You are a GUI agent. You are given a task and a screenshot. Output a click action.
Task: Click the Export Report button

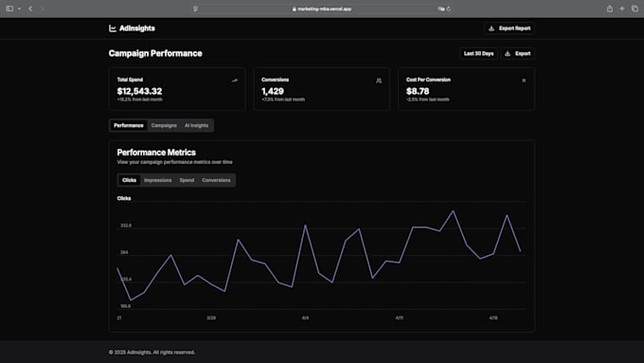[510, 28]
